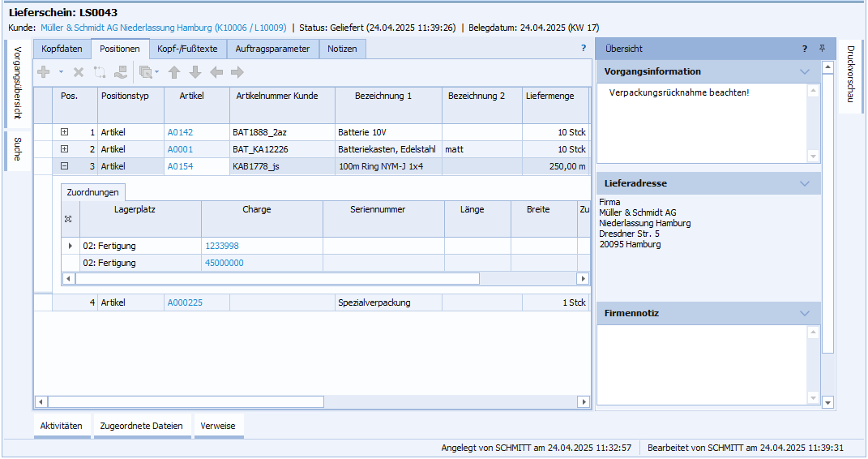Open article link A0142

pos(180,132)
